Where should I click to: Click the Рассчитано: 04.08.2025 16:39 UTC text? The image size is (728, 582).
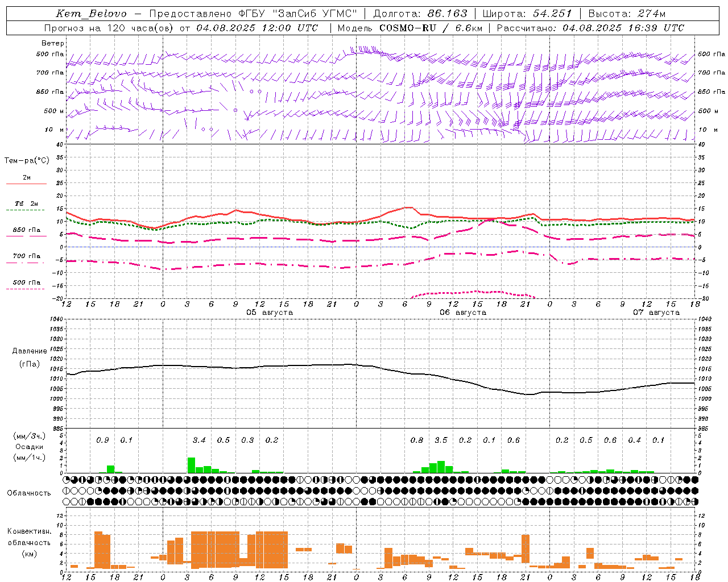(x=590, y=28)
